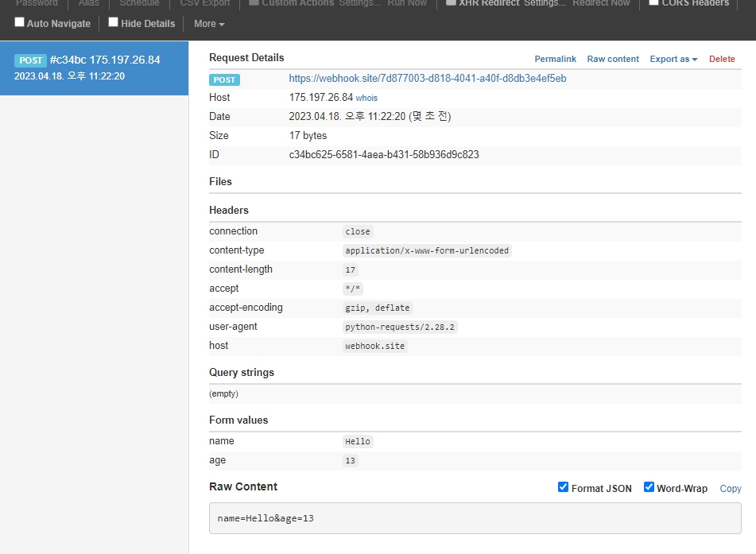
Task: Select the host header value webhook.site
Action: [374, 347]
